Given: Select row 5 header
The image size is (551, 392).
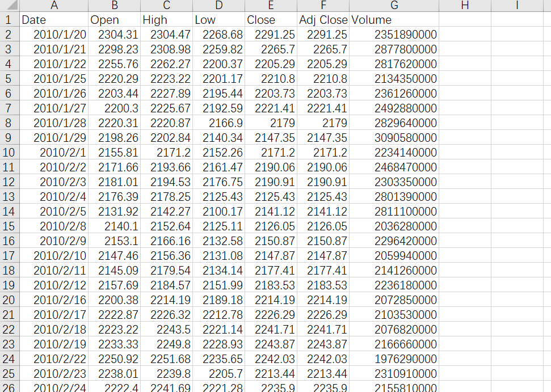Looking at the screenshot, I should pyautogui.click(x=10, y=79).
